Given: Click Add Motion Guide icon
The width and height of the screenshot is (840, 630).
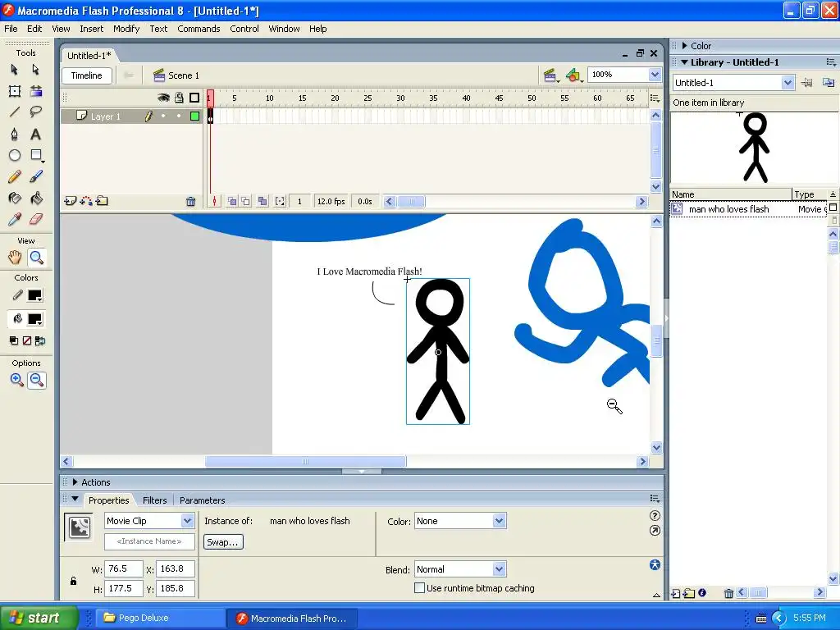Looking at the screenshot, I should click(x=85, y=202).
